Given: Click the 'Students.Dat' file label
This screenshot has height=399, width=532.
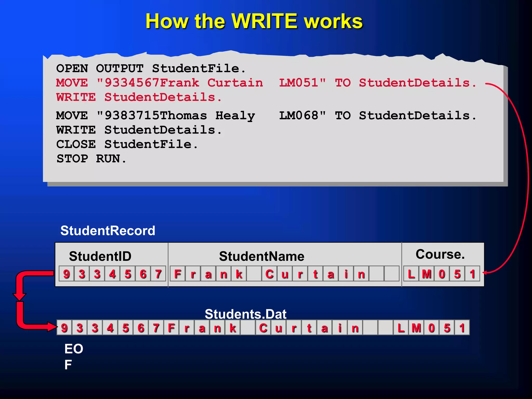Looking at the screenshot, I should point(245,314).
